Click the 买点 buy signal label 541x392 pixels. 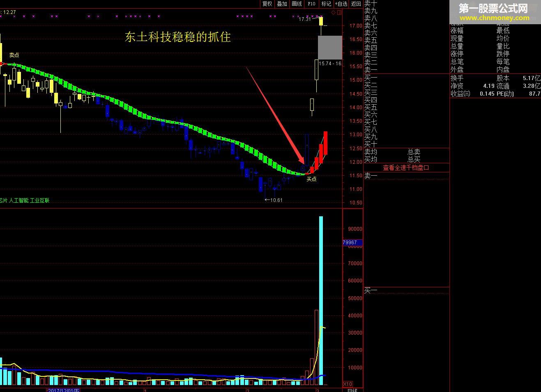coord(311,179)
